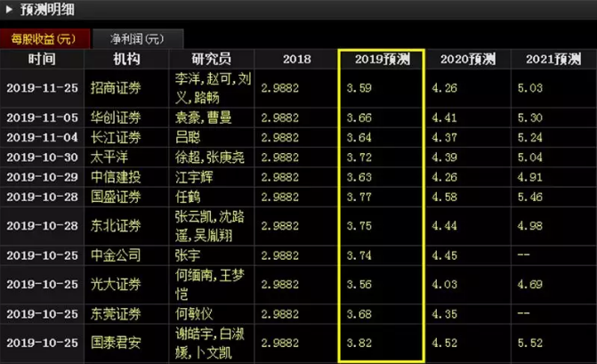Open the 光大证券 institution link
Image resolution: width=597 pixels, height=364 pixels.
pyautogui.click(x=116, y=284)
